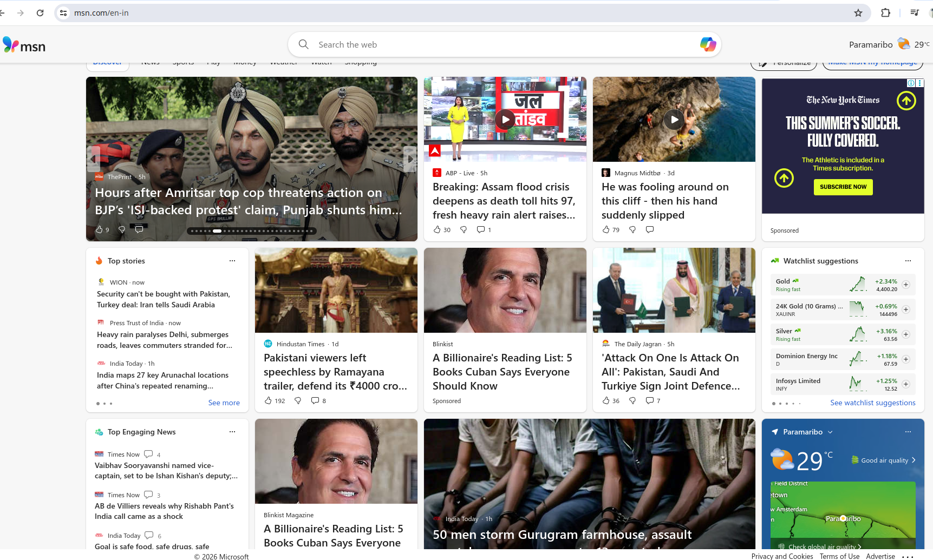Open site information icon in address bar
Viewport: 933px width, 560px height.
[x=63, y=13]
